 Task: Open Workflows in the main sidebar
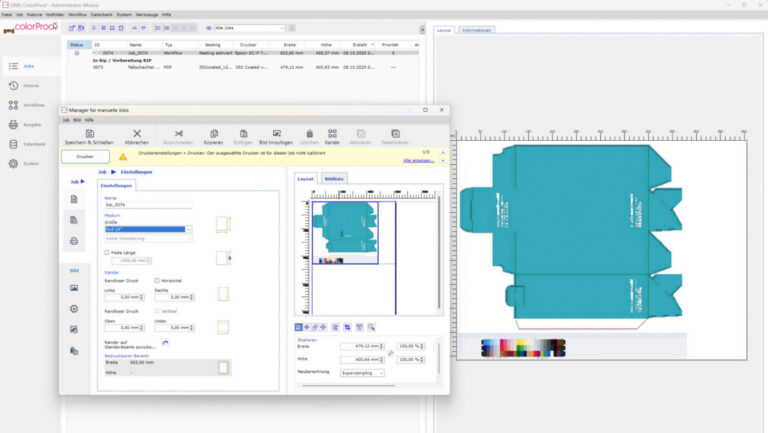(x=26, y=105)
